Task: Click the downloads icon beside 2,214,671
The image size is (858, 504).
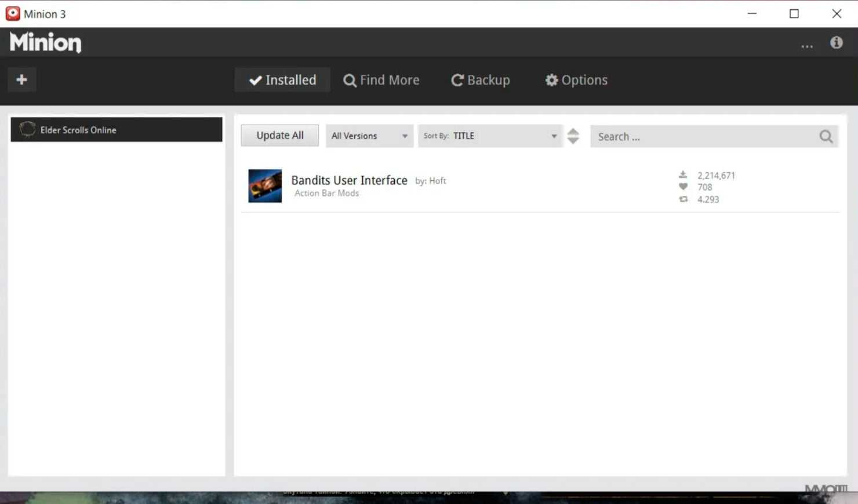Action: pyautogui.click(x=683, y=175)
